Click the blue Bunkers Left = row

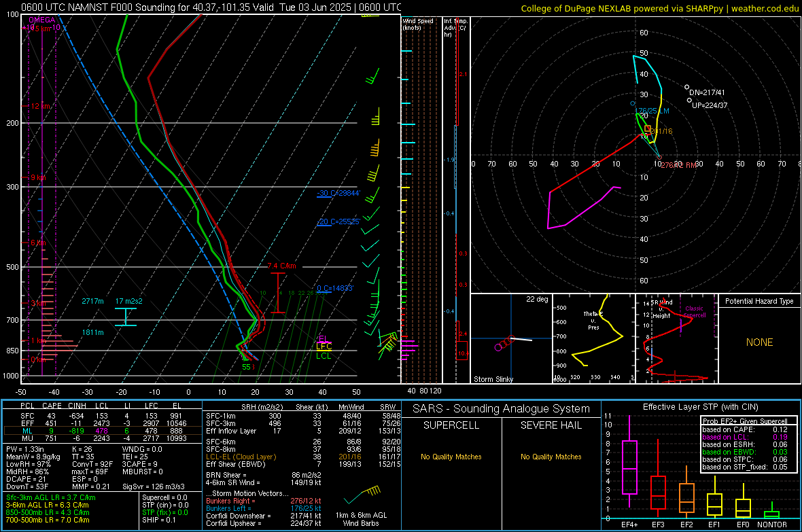(264, 508)
